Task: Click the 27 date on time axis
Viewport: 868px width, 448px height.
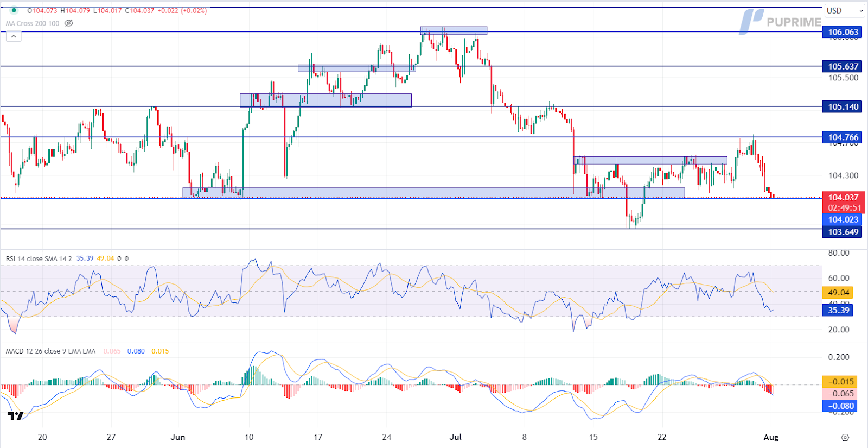Action: (111, 437)
